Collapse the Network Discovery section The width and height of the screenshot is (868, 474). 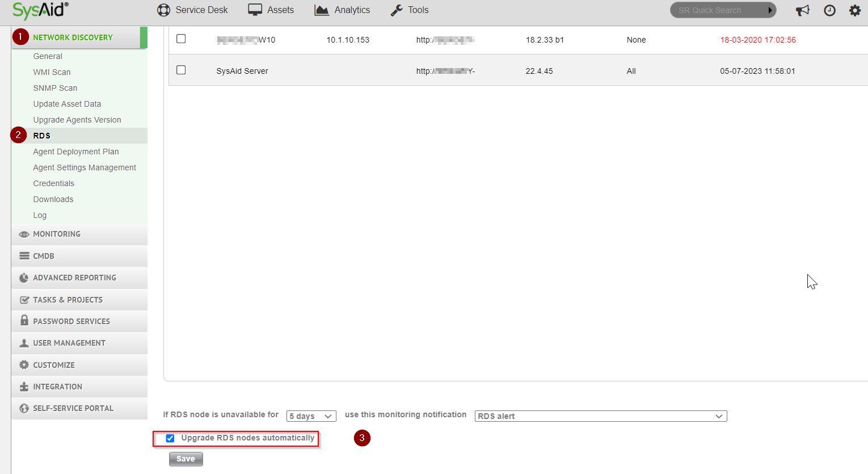coord(79,37)
